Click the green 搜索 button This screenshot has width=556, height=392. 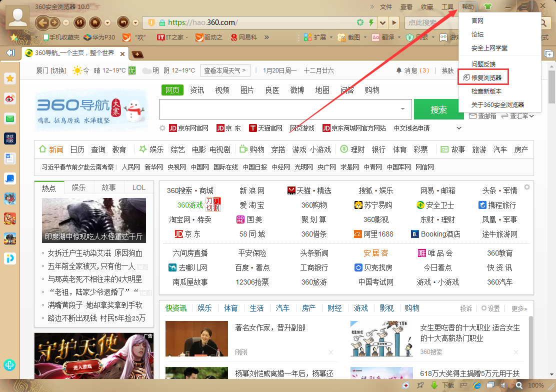point(439,109)
